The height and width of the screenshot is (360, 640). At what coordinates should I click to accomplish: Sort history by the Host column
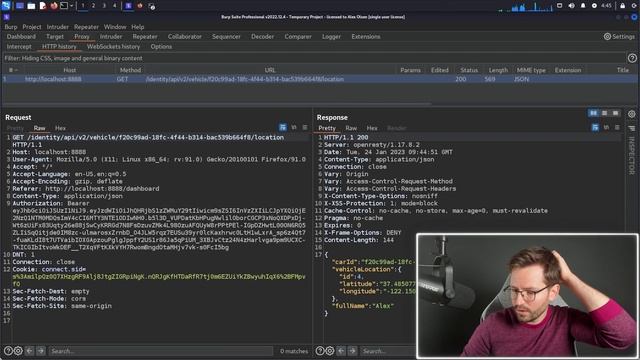69,70
